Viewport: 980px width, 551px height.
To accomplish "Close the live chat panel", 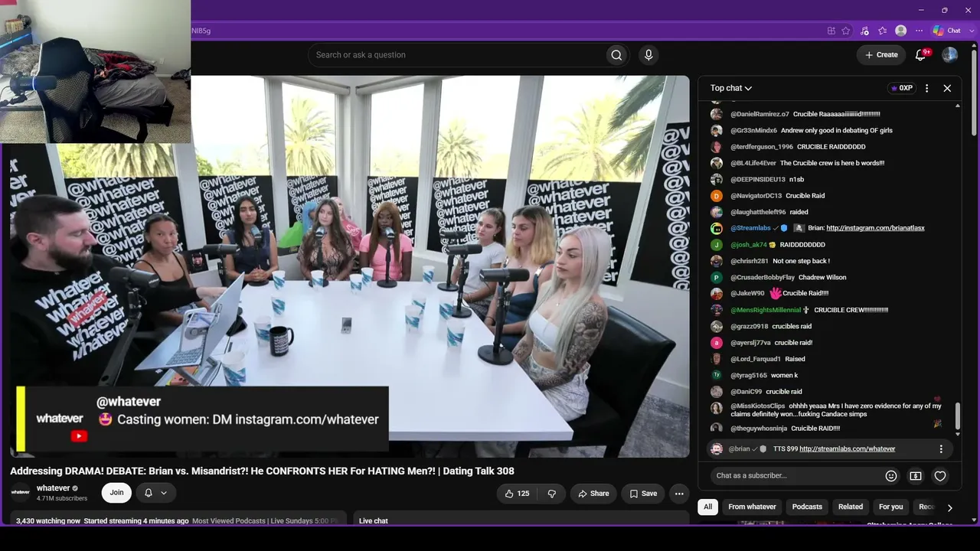I will click(x=947, y=88).
